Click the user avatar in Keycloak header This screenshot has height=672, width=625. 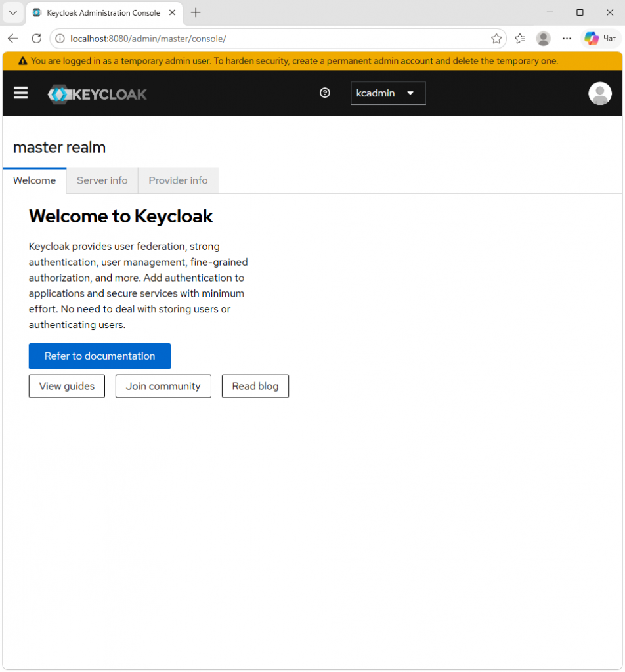(599, 93)
